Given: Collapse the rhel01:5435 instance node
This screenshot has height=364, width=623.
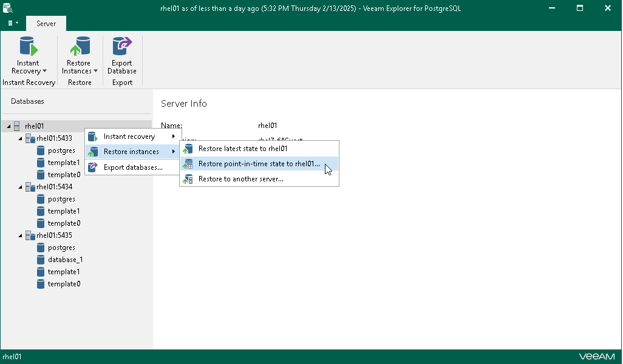Looking at the screenshot, I should click(19, 235).
